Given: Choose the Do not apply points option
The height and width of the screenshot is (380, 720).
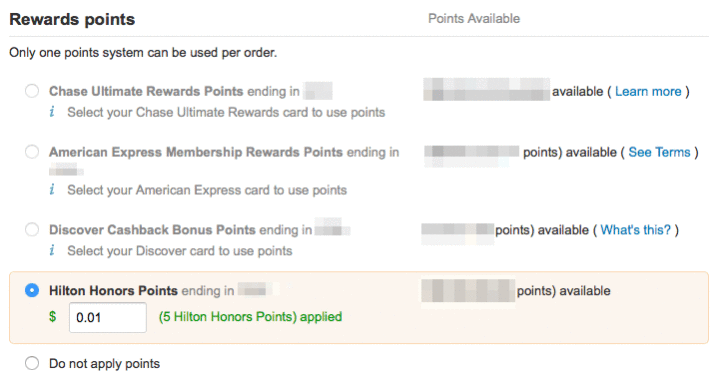Looking at the screenshot, I should [x=32, y=363].
